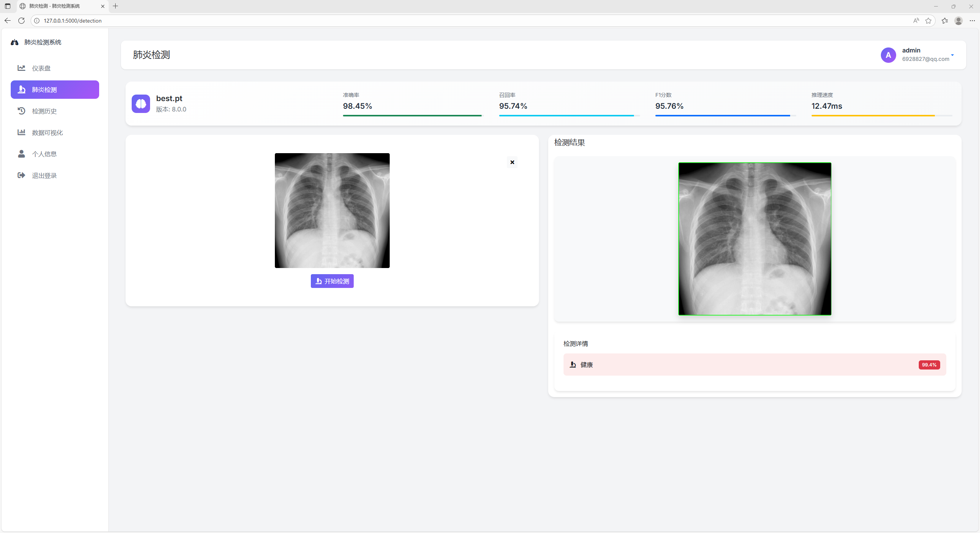
Task: Open the 仪表盘 dashboard menu item
Action: point(41,68)
